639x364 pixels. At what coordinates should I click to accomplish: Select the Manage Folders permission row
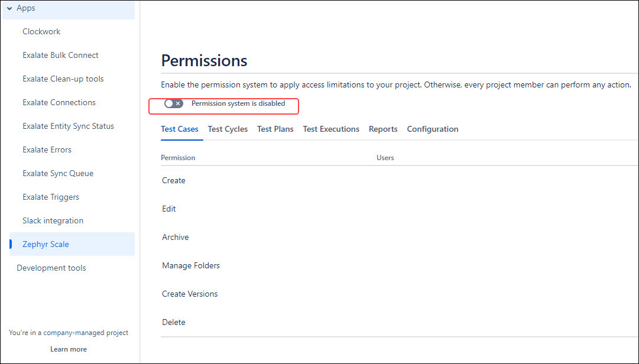pos(190,265)
